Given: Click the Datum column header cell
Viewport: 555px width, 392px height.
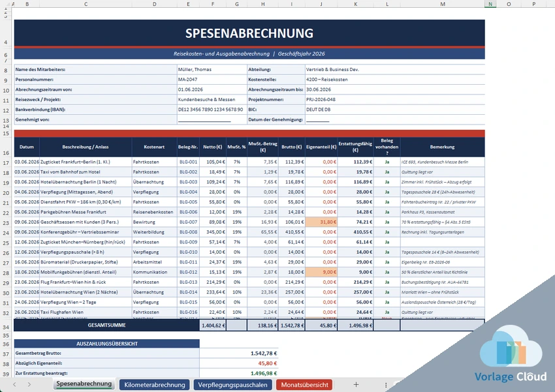Looking at the screenshot, I should 27,147.
